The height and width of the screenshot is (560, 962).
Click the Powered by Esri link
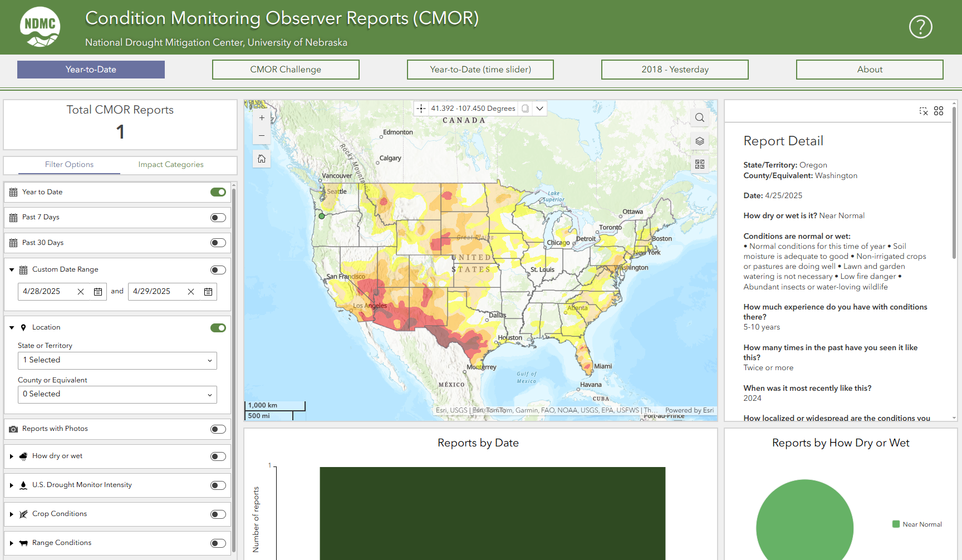click(x=689, y=410)
